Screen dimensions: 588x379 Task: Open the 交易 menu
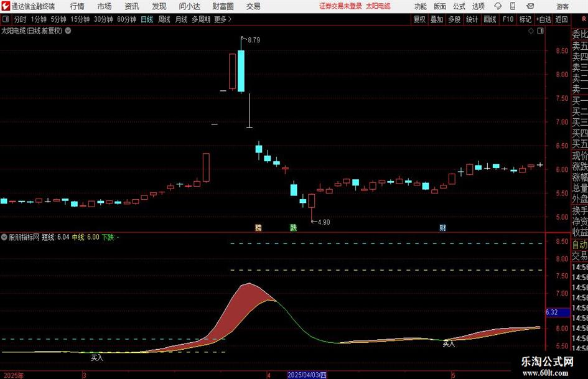coord(253,6)
